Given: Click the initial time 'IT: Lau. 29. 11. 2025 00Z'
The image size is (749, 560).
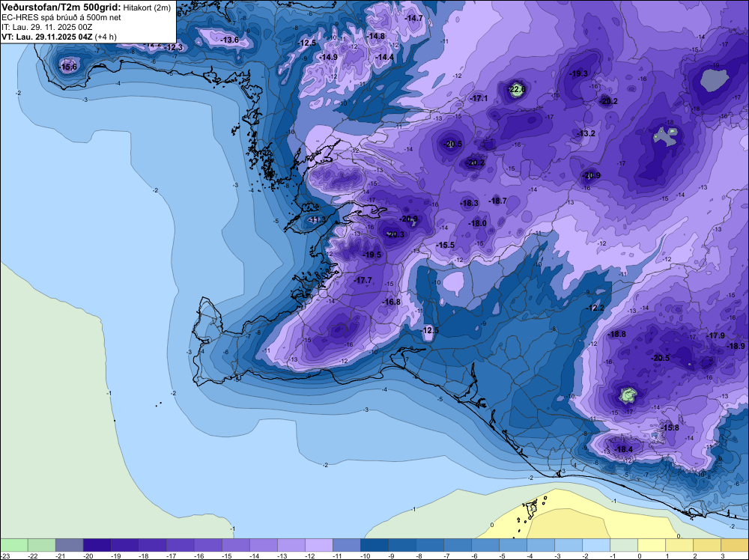Looking at the screenshot, I should (x=46, y=27).
